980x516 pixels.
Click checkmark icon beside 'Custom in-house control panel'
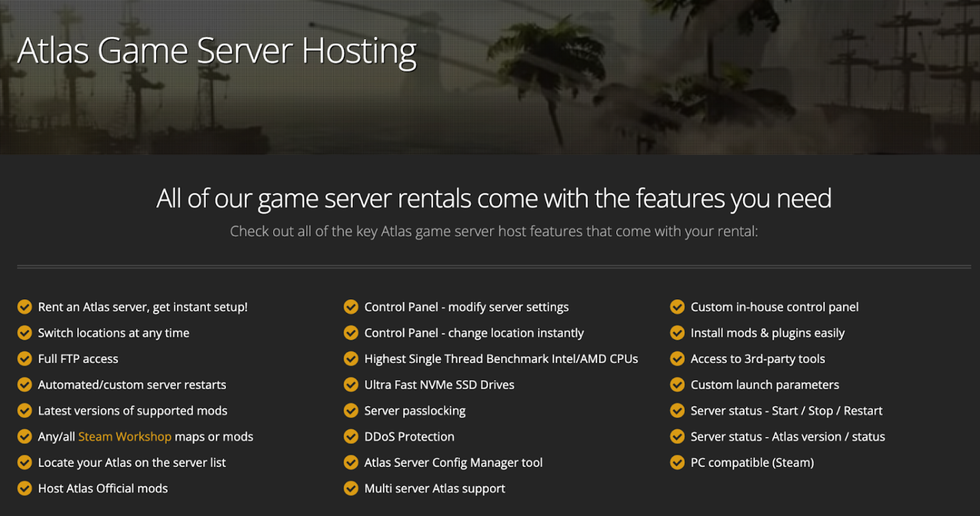[x=678, y=307]
